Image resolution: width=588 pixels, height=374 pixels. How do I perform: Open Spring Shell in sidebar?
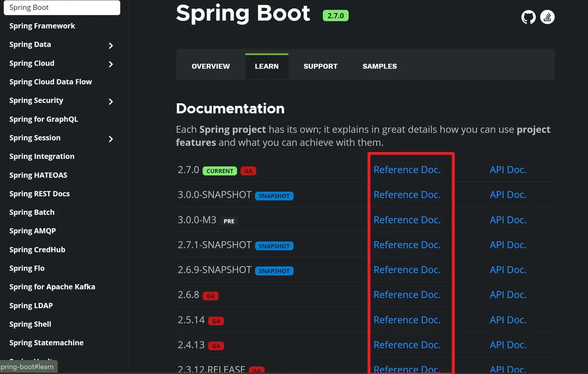30,324
